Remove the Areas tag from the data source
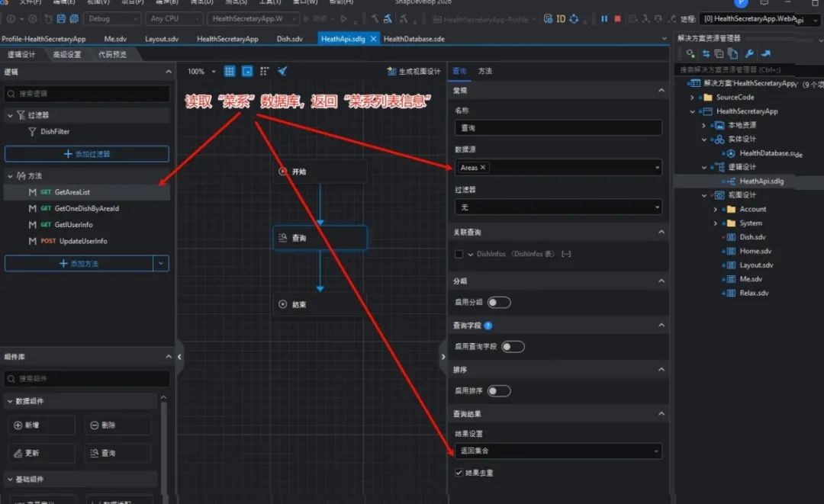824x504 pixels. tap(482, 168)
